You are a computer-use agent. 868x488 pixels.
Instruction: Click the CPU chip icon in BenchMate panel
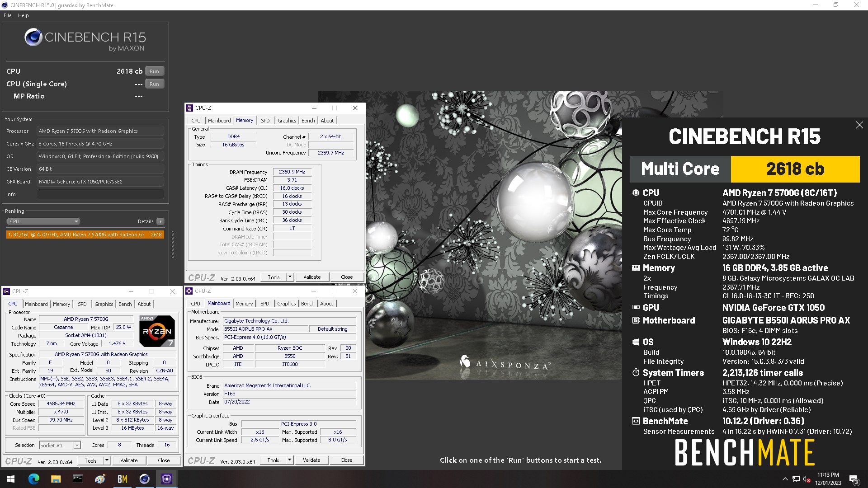[636, 192]
